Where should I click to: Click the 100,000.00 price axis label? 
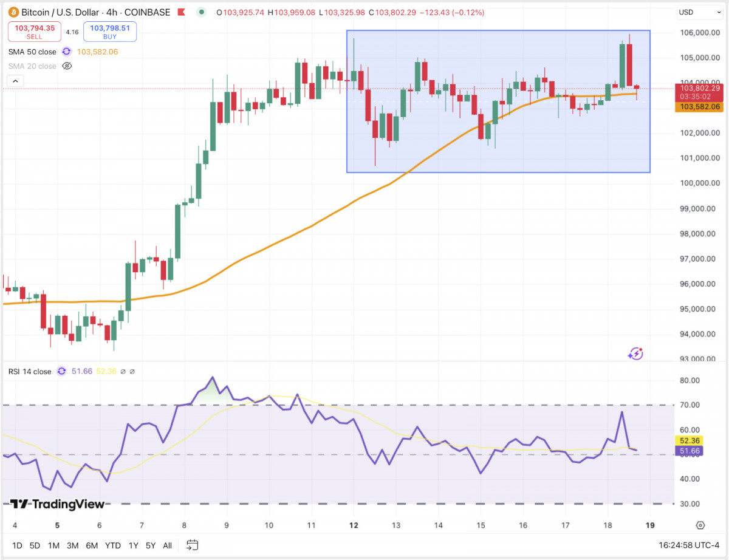pos(699,183)
